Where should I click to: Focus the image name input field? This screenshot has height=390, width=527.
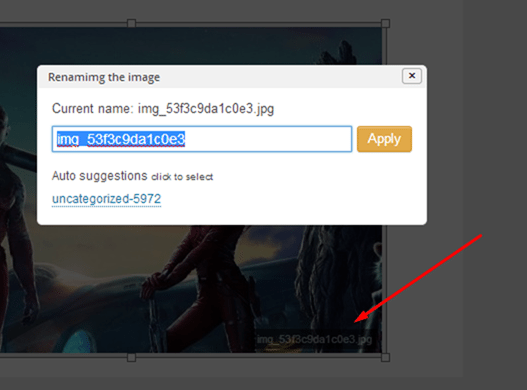(x=202, y=139)
